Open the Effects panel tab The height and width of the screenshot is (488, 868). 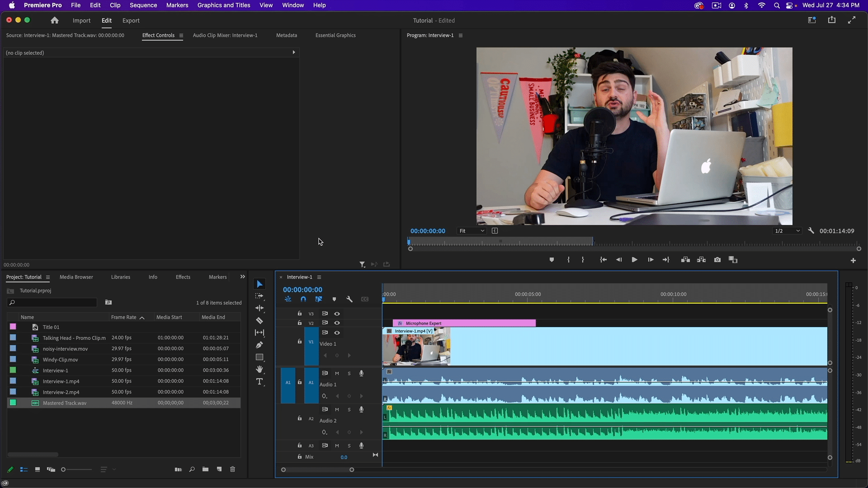click(x=183, y=277)
